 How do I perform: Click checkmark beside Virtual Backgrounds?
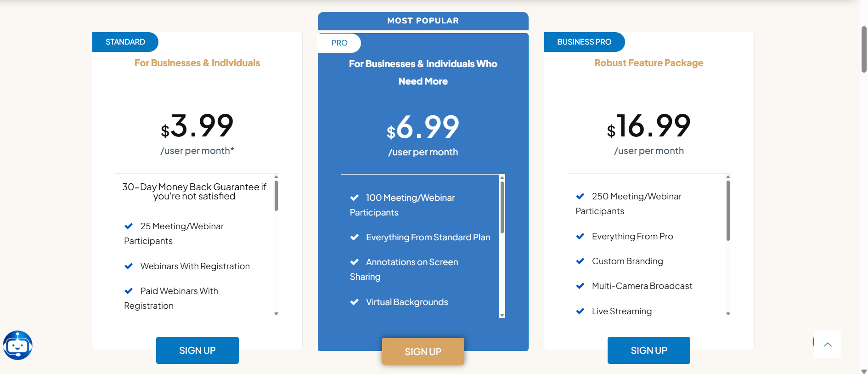pos(354,302)
